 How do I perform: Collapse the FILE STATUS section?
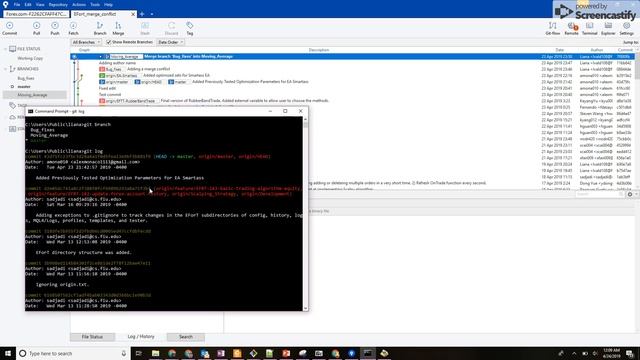pos(5,49)
